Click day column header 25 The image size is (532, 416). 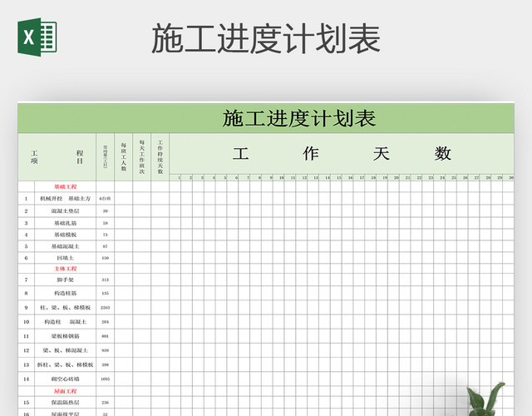[x=451, y=177]
